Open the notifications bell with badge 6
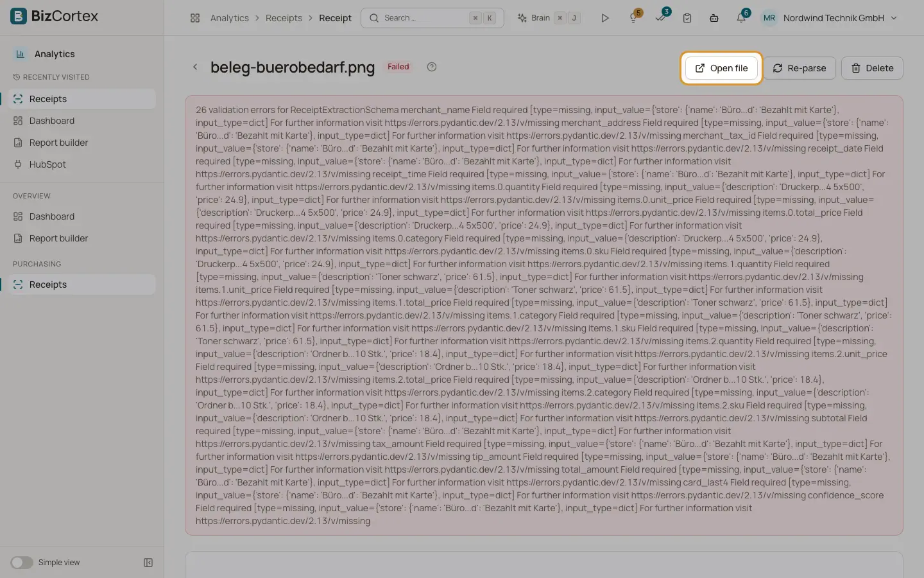This screenshot has width=924, height=578. click(741, 18)
